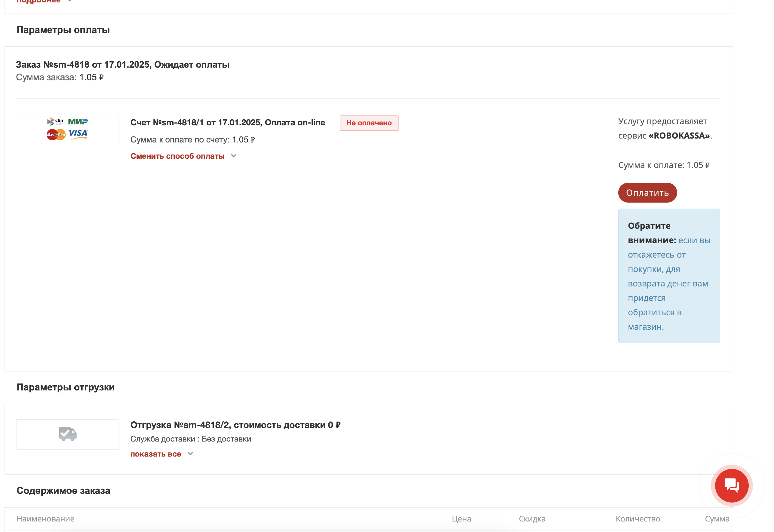Click the Обратите внимание refund notice box

[669, 276]
